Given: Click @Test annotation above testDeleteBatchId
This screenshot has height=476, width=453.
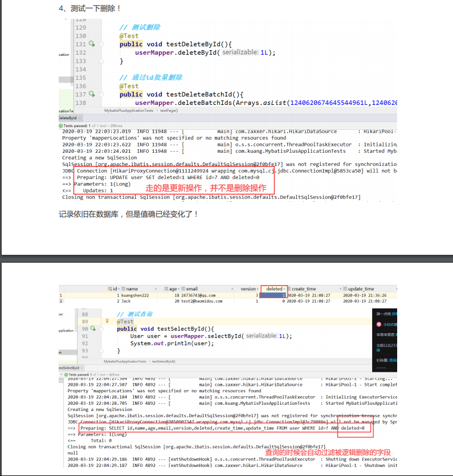Looking at the screenshot, I should (129, 86).
